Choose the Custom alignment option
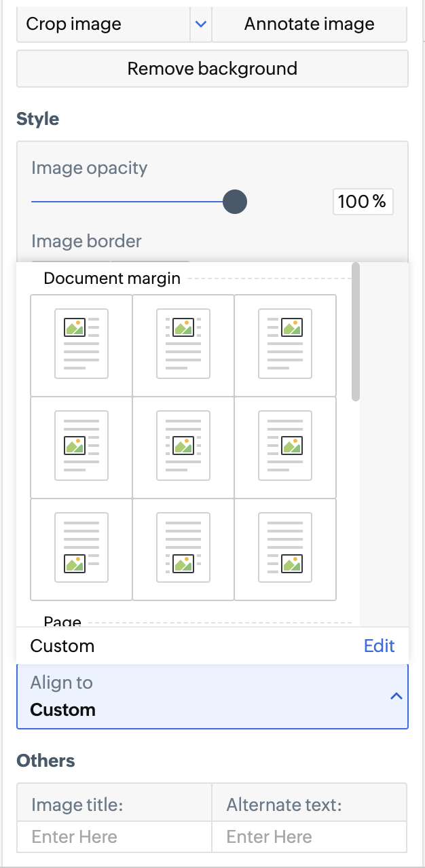 [x=62, y=645]
